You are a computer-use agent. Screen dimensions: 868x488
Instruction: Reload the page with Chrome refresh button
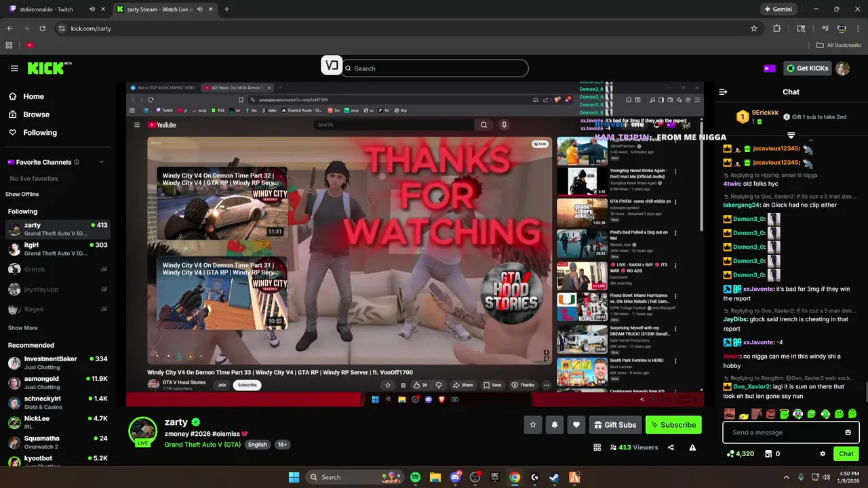pos(42,28)
